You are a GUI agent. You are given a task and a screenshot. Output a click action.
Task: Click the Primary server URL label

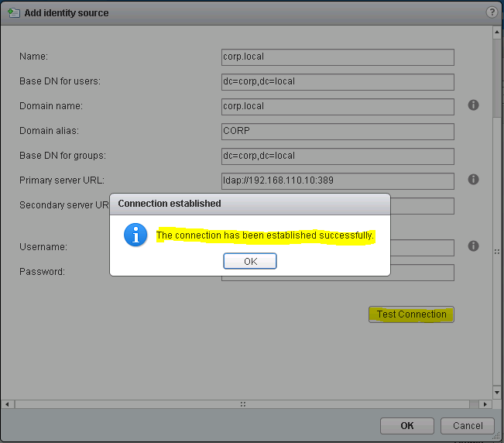click(x=62, y=180)
